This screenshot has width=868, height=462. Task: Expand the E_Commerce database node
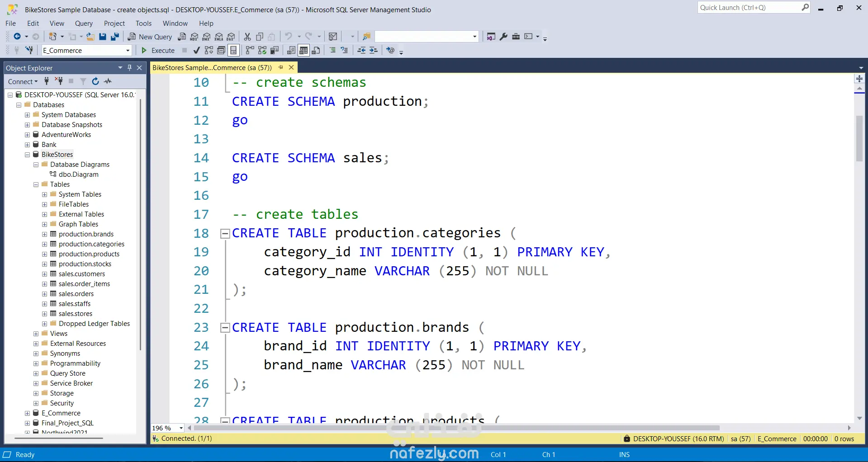point(28,413)
